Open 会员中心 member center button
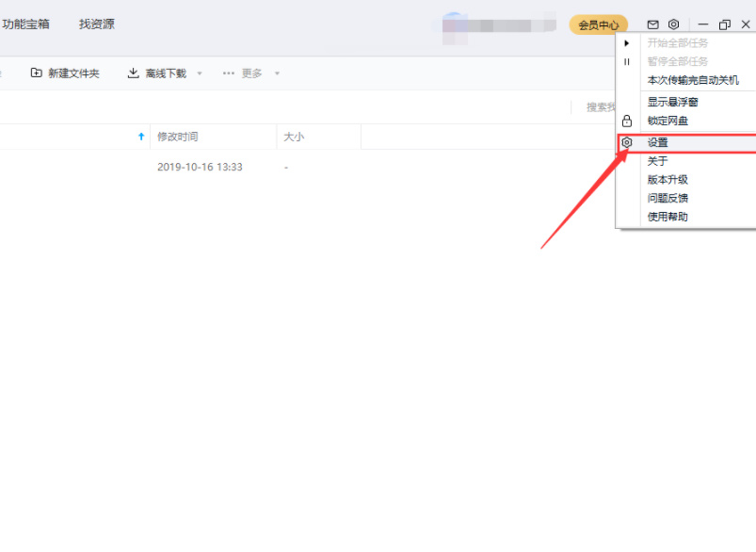Screen dimensions: 756x552 pyautogui.click(x=599, y=24)
